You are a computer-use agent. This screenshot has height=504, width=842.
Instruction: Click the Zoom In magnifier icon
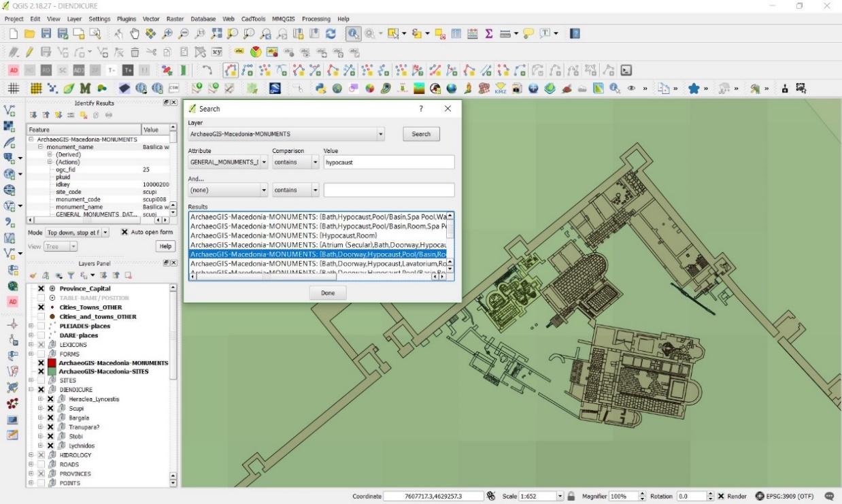click(167, 33)
